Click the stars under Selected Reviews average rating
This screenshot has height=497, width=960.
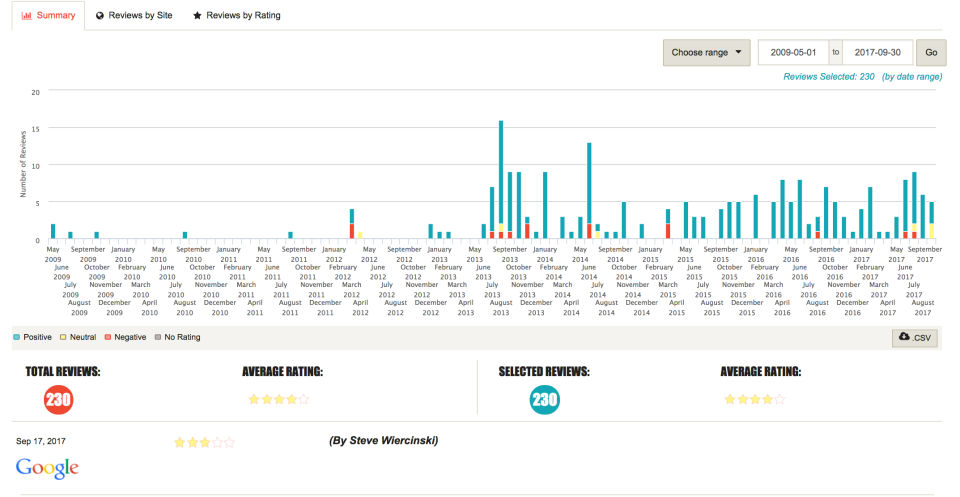coord(755,400)
